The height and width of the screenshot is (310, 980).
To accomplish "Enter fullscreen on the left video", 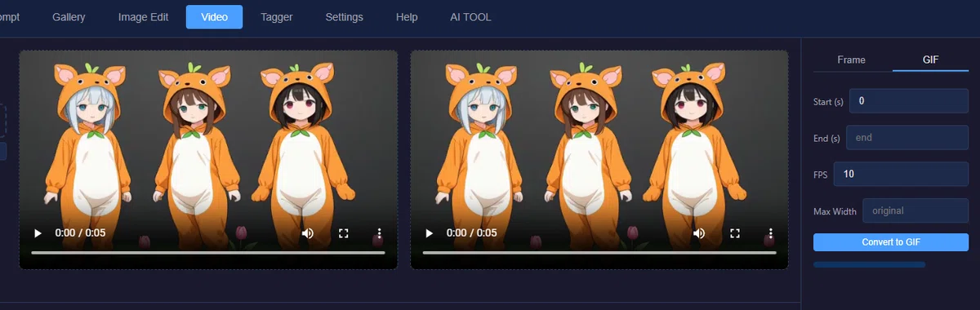I will point(344,233).
